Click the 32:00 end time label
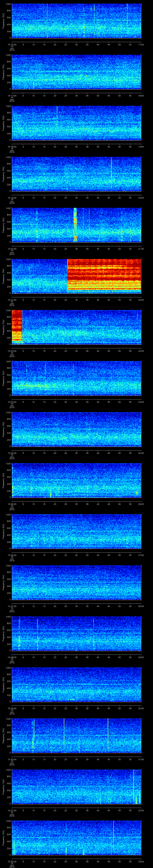Viewport: 153px width, 868px height. tap(141, 810)
